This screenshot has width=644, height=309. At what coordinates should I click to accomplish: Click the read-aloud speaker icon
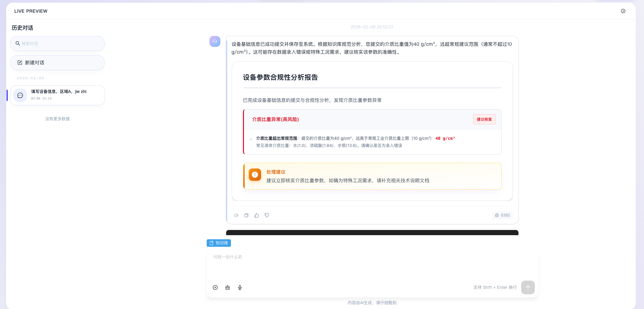(x=236, y=215)
